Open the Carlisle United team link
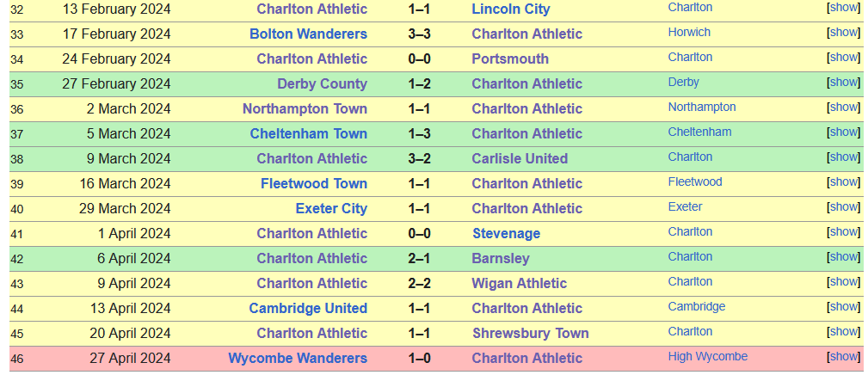 (x=520, y=158)
